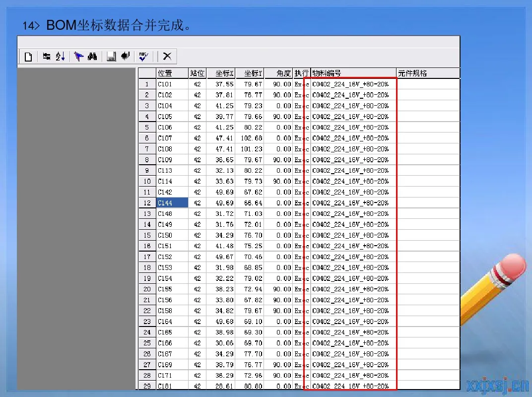Click the angle 90.00 cell in row C155
532x397 pixels.
coord(278,289)
